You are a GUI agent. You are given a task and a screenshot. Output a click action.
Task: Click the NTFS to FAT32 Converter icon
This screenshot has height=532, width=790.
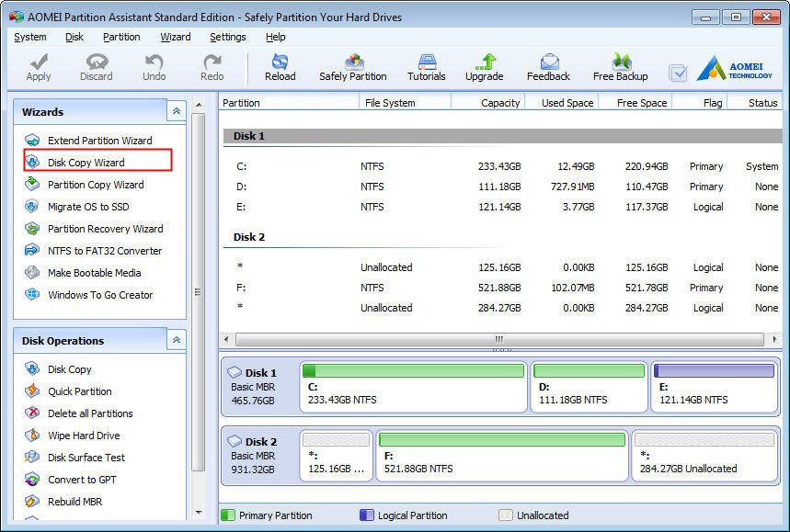[x=32, y=250]
